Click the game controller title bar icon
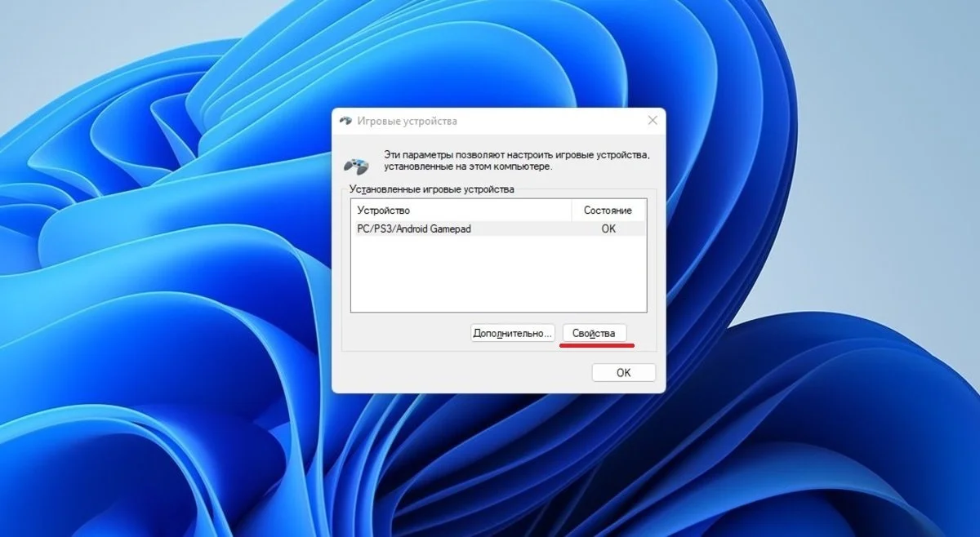The image size is (980, 537). pos(345,121)
